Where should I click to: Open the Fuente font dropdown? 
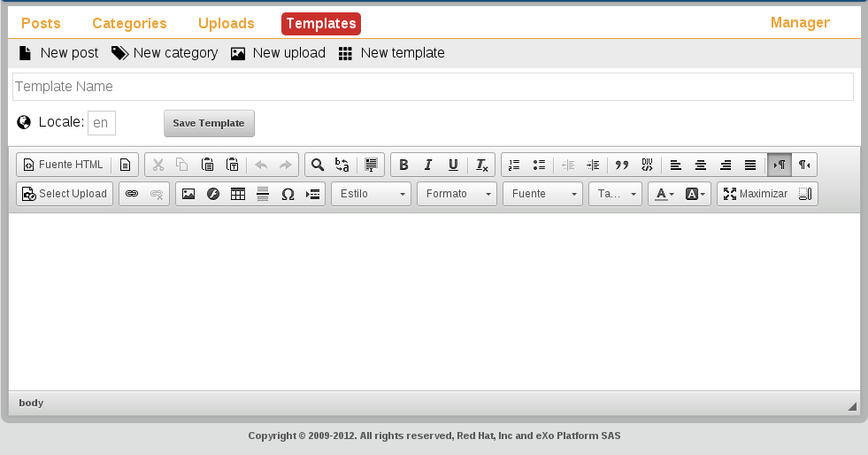pyautogui.click(x=542, y=194)
